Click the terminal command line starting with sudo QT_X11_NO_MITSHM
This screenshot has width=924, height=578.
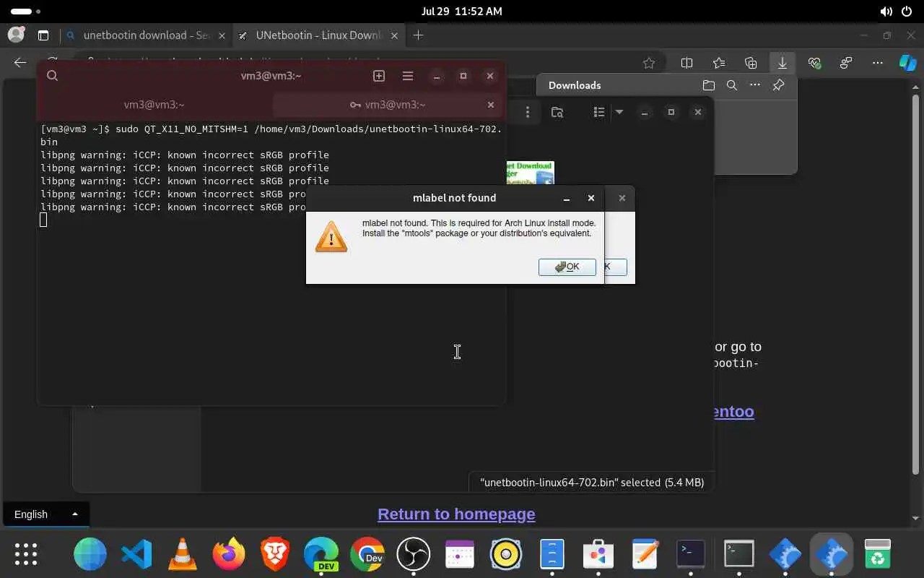pos(271,135)
